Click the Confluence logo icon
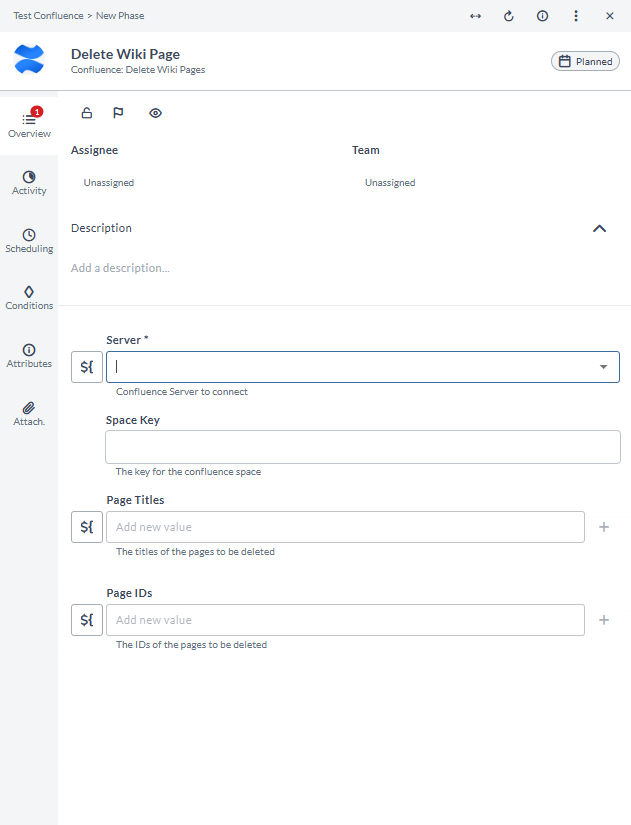This screenshot has height=825, width=631. [x=29, y=58]
